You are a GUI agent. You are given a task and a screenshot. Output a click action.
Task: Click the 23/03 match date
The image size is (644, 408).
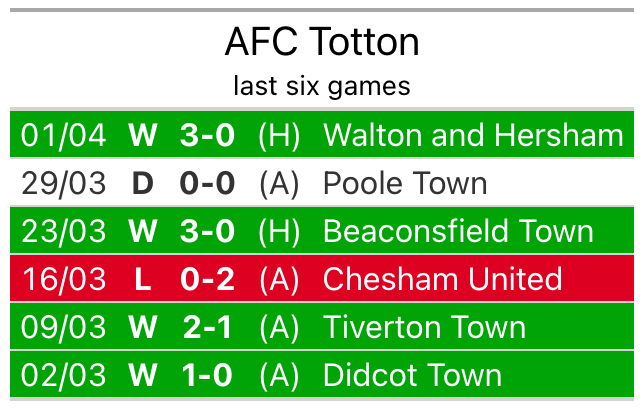coord(63,231)
